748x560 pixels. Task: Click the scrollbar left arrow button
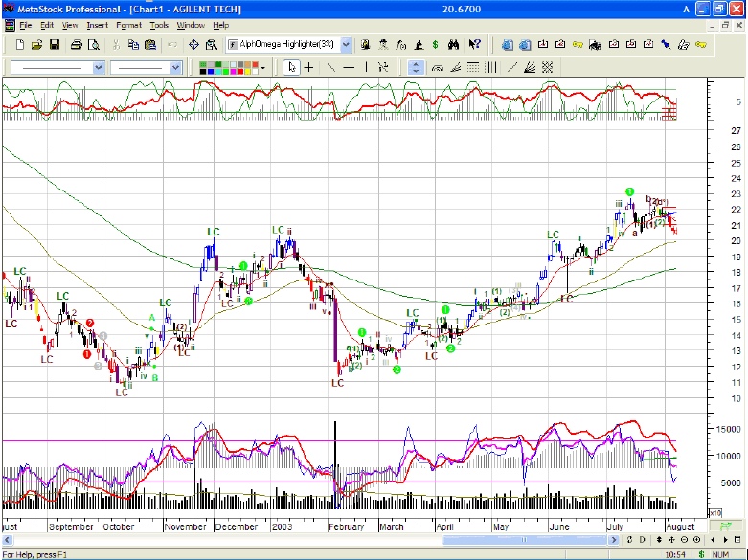pos(7,540)
